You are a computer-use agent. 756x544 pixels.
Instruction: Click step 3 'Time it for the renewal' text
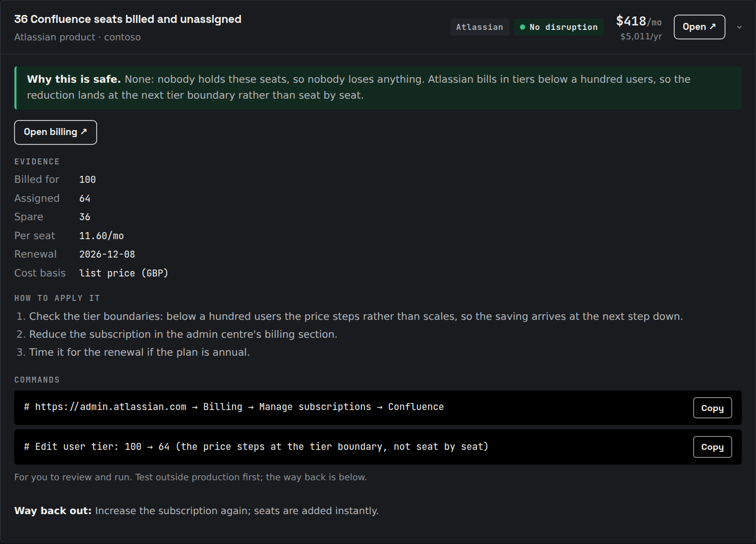[x=139, y=353]
